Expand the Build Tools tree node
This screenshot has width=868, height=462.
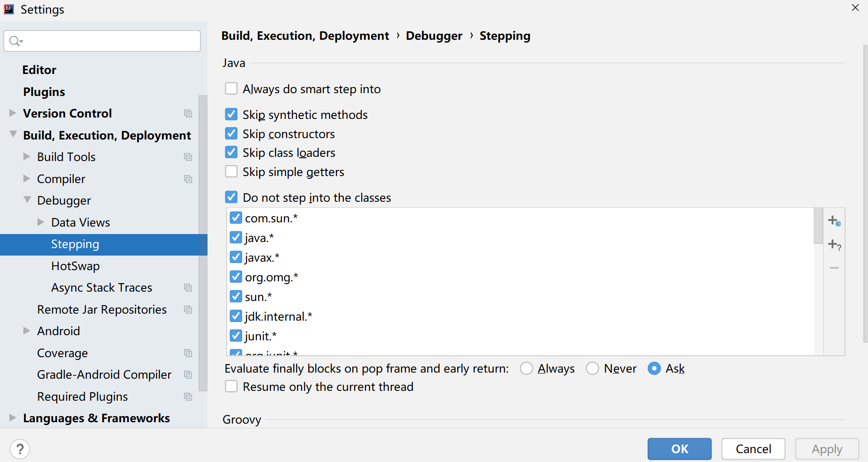[27, 157]
